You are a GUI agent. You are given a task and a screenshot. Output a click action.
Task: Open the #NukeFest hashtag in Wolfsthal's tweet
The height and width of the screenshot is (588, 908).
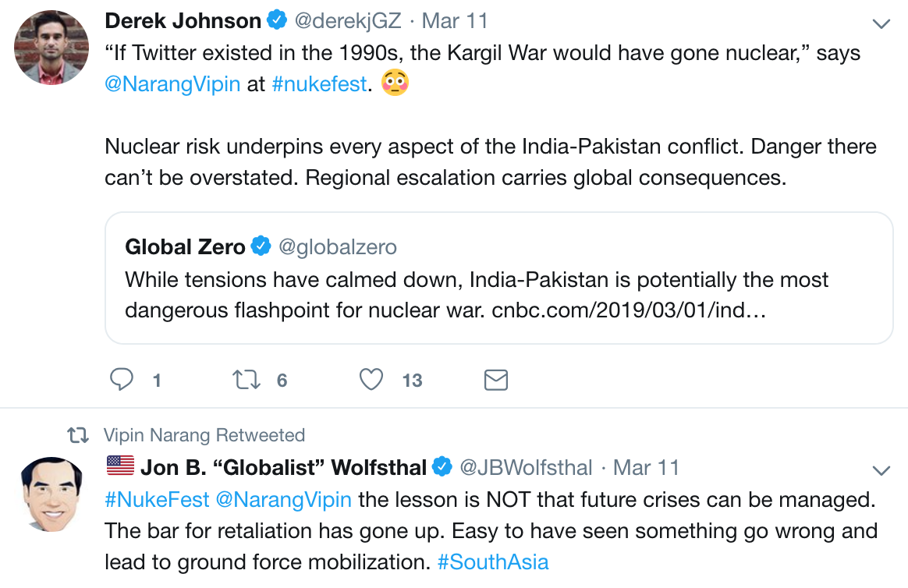157,499
